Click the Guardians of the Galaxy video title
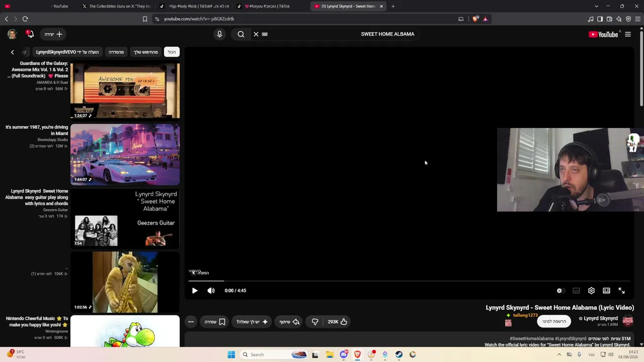The height and width of the screenshot is (362, 644). coord(38,70)
